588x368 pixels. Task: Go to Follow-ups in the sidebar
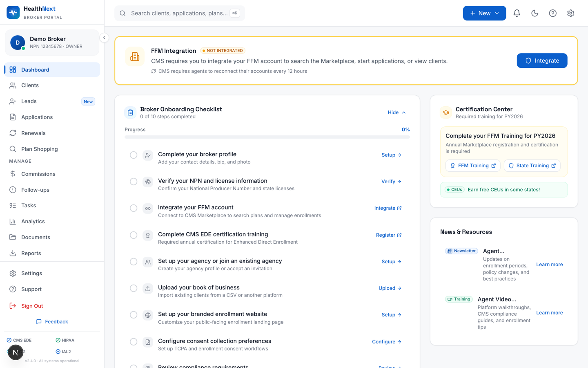coord(52,190)
